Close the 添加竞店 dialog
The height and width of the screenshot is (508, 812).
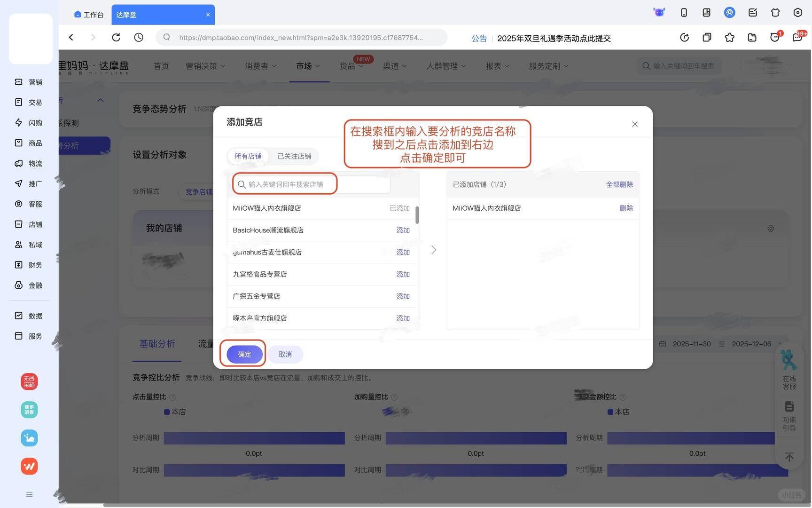pos(635,124)
